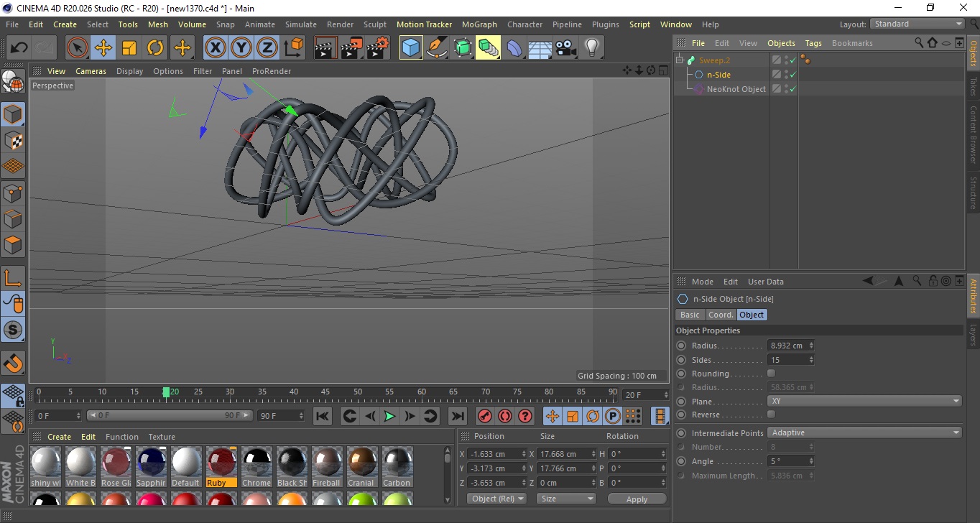Collapse the Sweep.2 tree node

click(680, 60)
